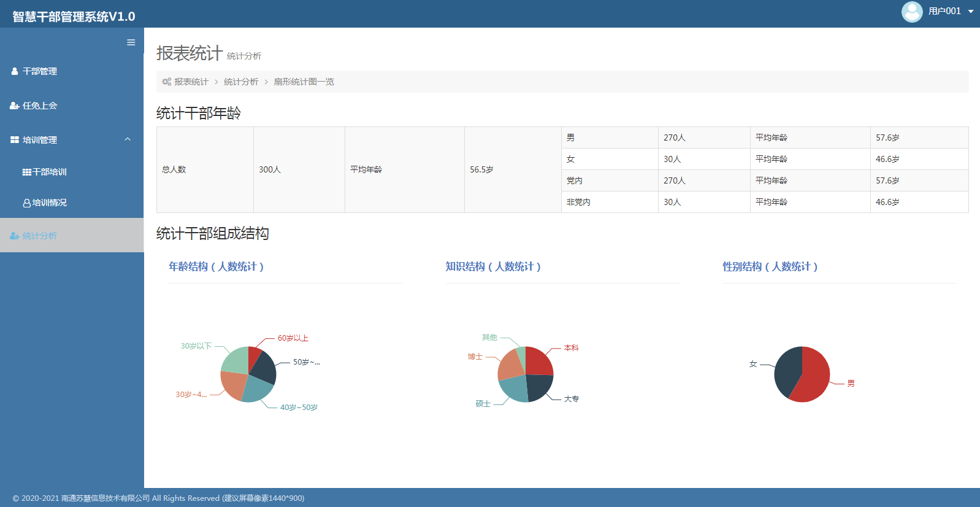Screen dimensions: 980x507
Task: Click the 报表统计 breadcrumb link
Action: [x=191, y=82]
